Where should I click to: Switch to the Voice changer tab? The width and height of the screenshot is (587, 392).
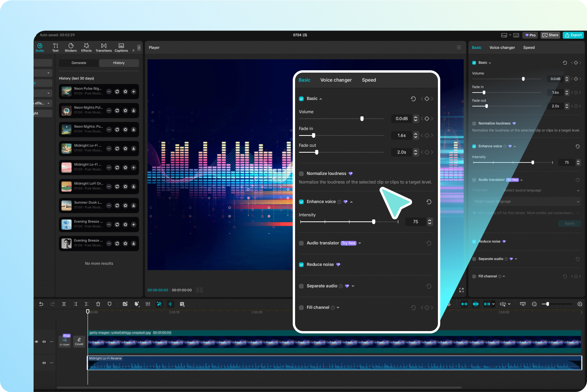(x=336, y=80)
